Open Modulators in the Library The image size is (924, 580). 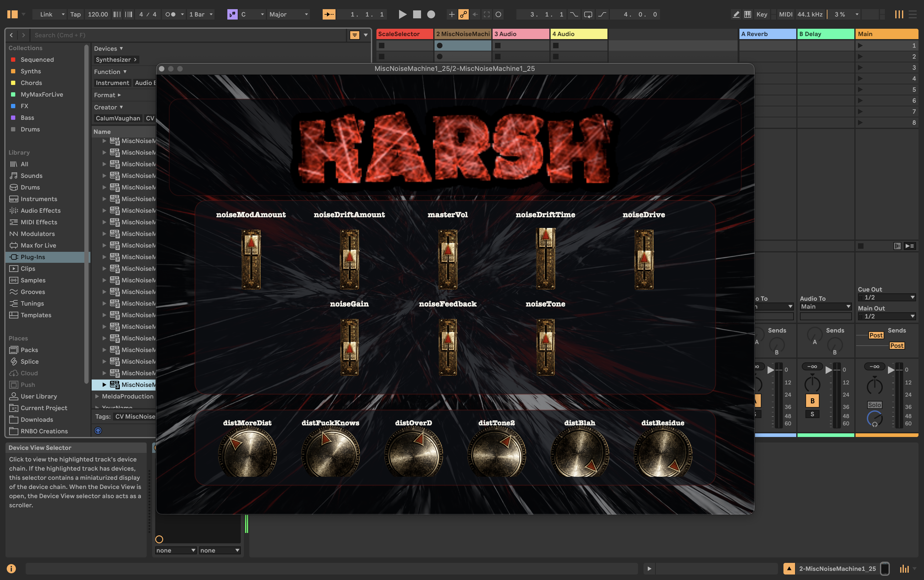point(38,233)
